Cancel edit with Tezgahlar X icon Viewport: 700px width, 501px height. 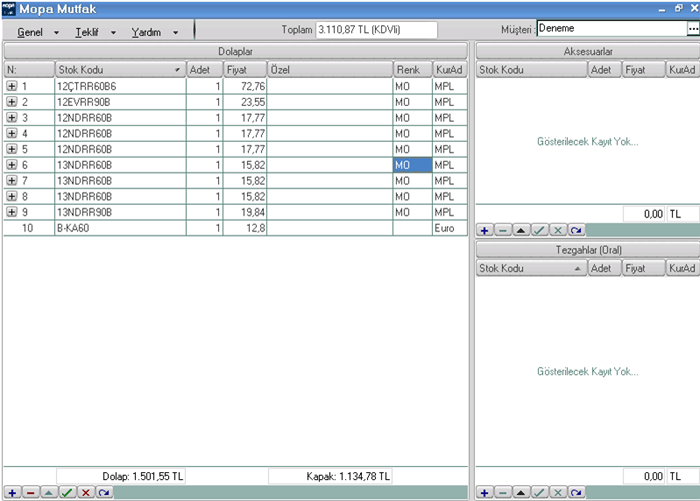pyautogui.click(x=558, y=493)
